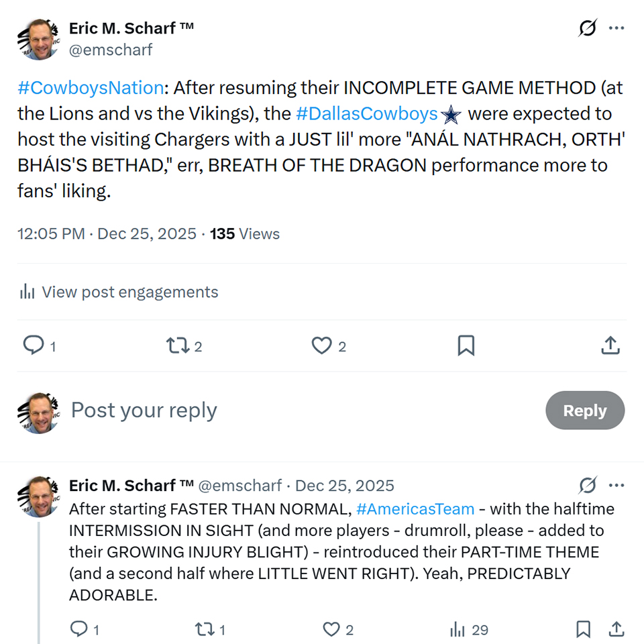Expand more options on the thread reply
Screen dimensions: 644x644
pyautogui.click(x=616, y=485)
